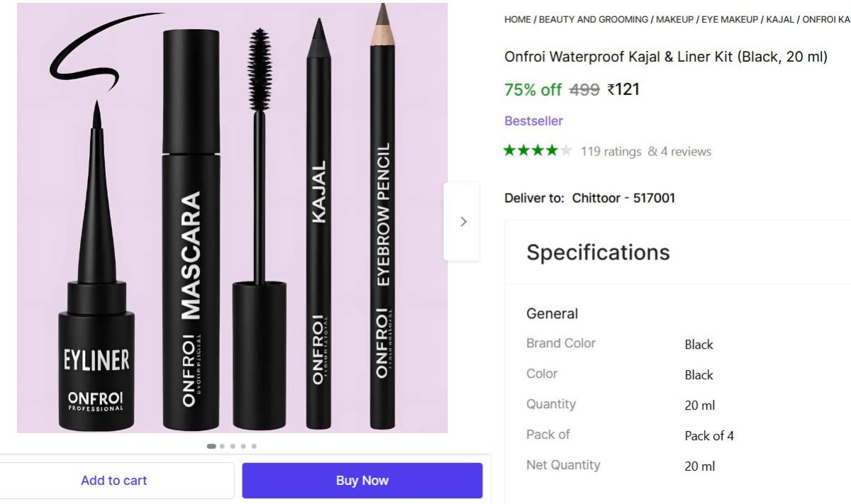Screen dimensions: 851x504
Task: Click the Bestseller badge
Action: pos(533,121)
